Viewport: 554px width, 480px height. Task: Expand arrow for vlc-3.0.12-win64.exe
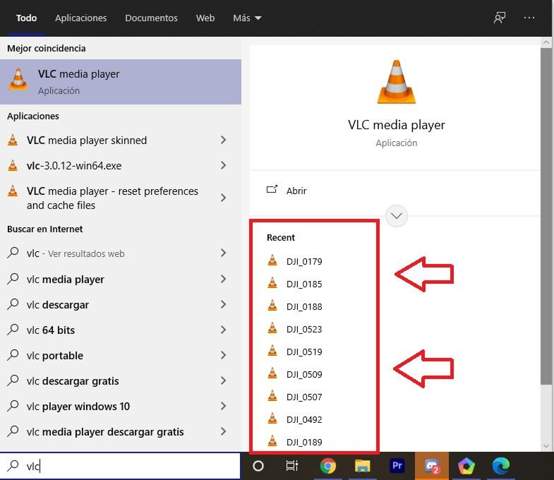click(x=223, y=165)
